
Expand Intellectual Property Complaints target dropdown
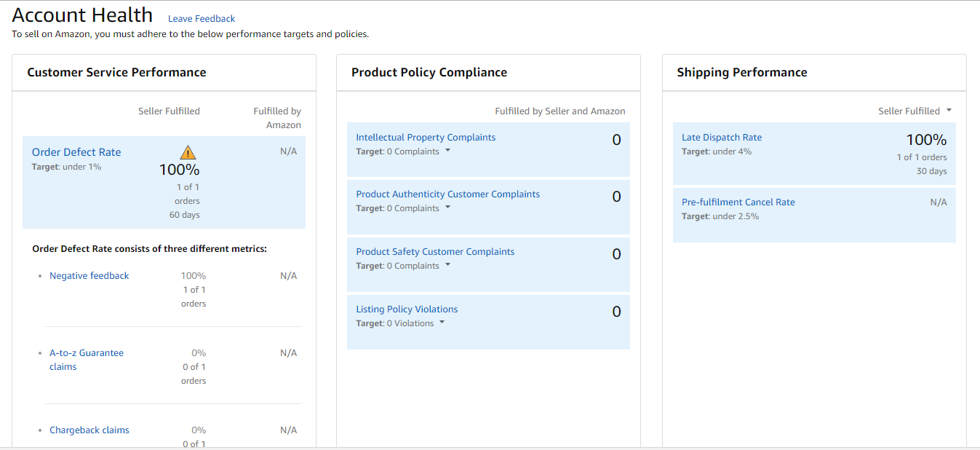[x=447, y=151]
